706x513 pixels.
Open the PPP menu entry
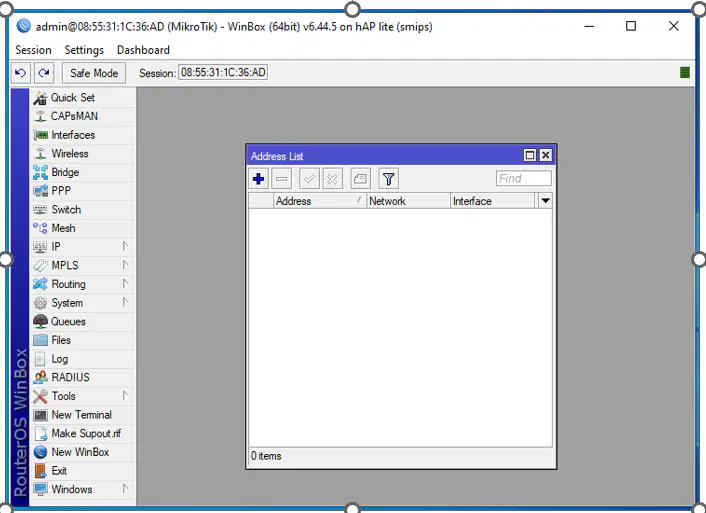[83, 191]
